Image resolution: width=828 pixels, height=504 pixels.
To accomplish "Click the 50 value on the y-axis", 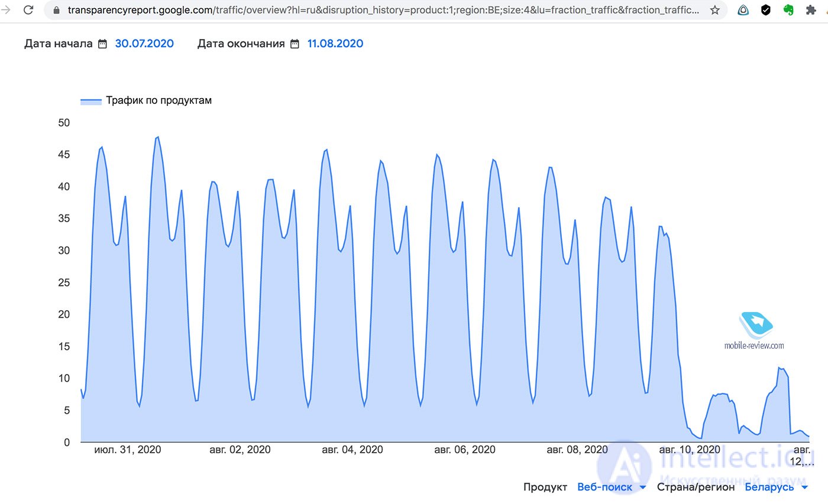I will (x=63, y=123).
